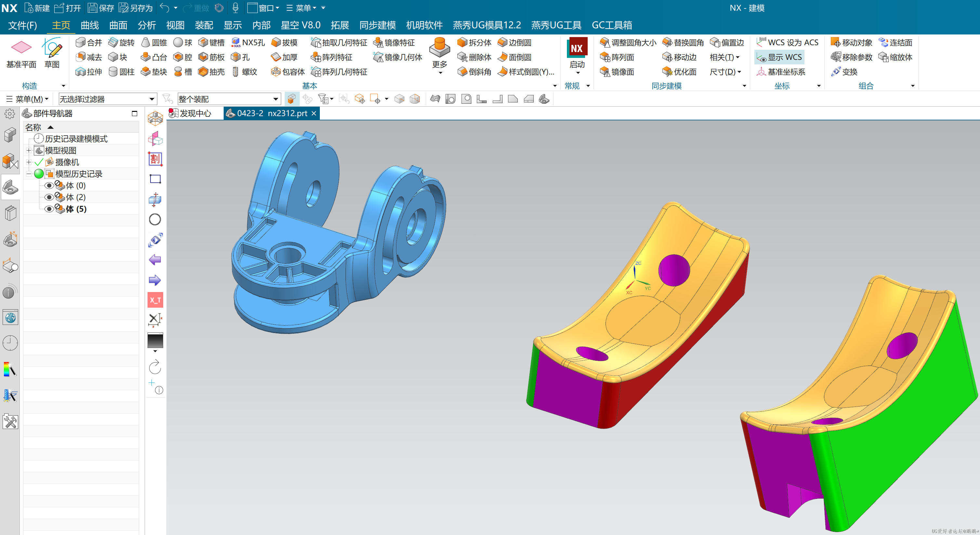
Task: Click WCS 设为 ACS button
Action: [x=788, y=42]
